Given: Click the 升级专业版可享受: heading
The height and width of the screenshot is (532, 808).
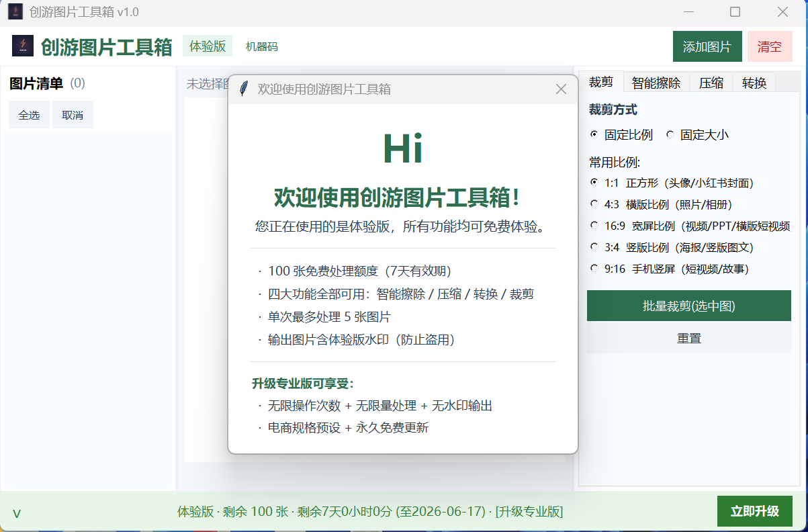Looking at the screenshot, I should [x=303, y=384].
